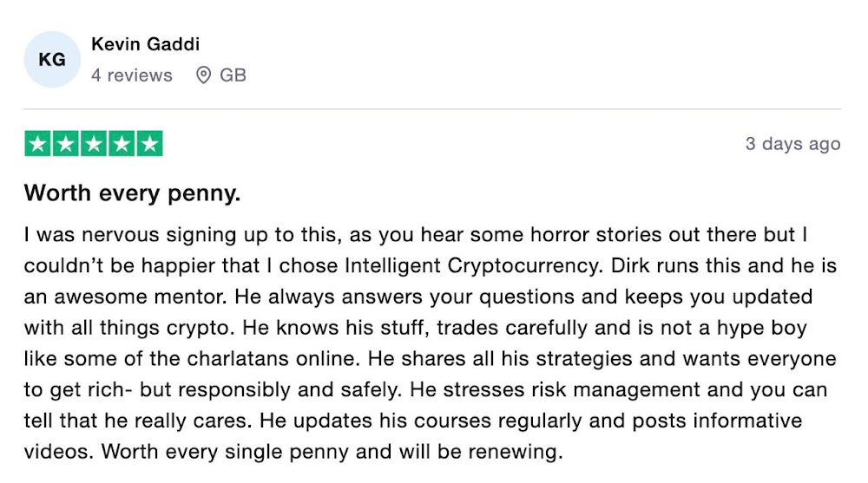Click the location pin icon
The image size is (868, 483).
(x=203, y=75)
